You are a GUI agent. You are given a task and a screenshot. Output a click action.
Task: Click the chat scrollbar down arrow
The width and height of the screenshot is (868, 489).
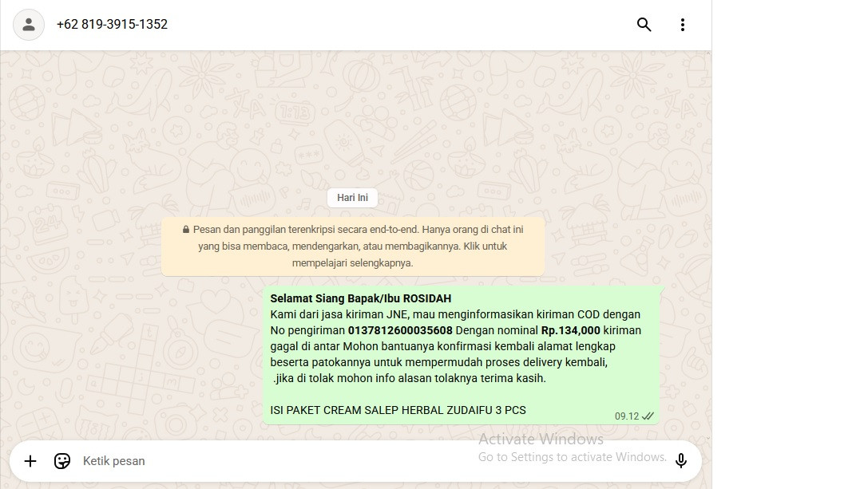(x=708, y=438)
